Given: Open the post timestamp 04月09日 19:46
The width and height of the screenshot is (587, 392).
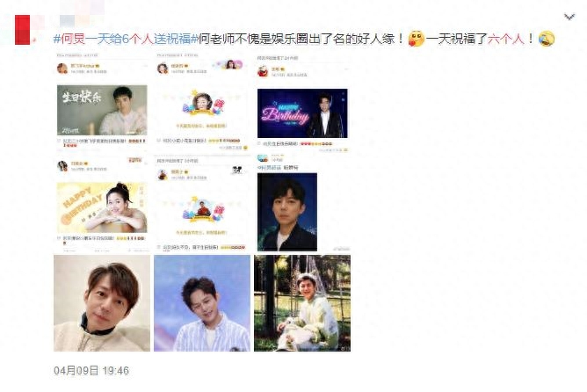Looking at the screenshot, I should click(x=91, y=371).
